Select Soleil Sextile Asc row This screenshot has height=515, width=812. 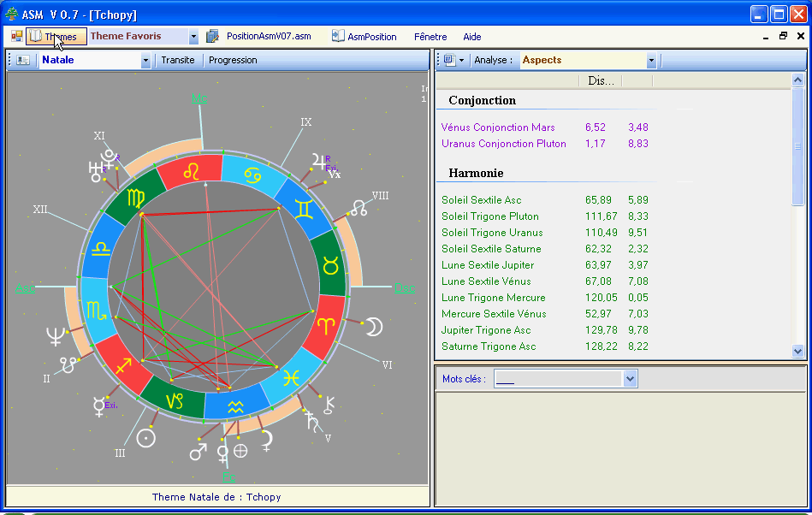[x=544, y=200]
